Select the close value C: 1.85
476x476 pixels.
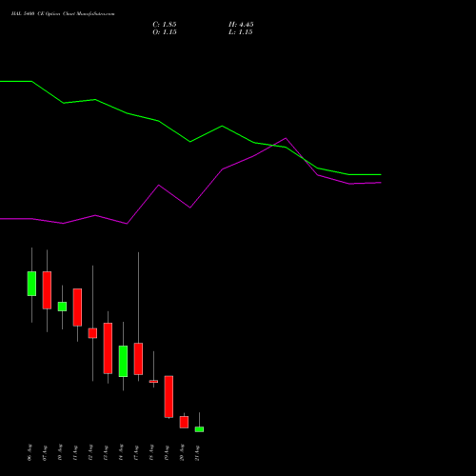click(x=165, y=25)
